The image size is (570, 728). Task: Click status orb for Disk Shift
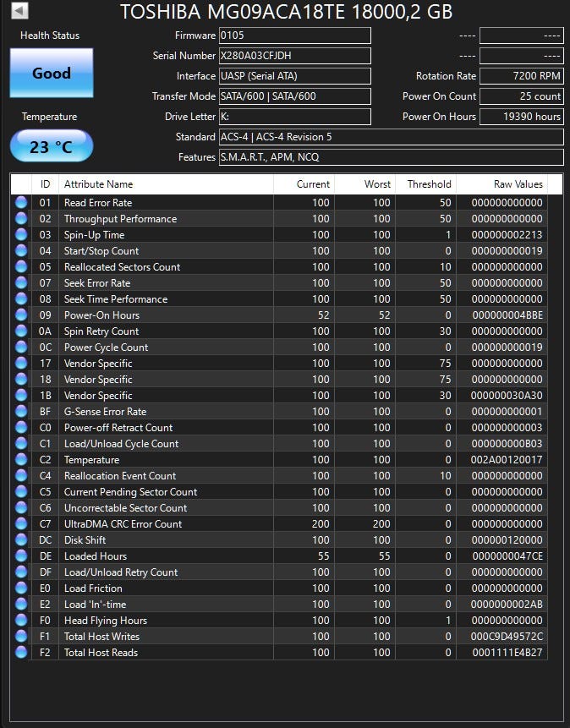21,540
